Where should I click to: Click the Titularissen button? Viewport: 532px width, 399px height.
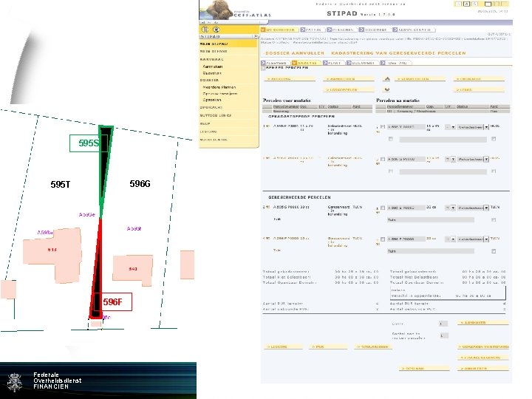(373, 347)
